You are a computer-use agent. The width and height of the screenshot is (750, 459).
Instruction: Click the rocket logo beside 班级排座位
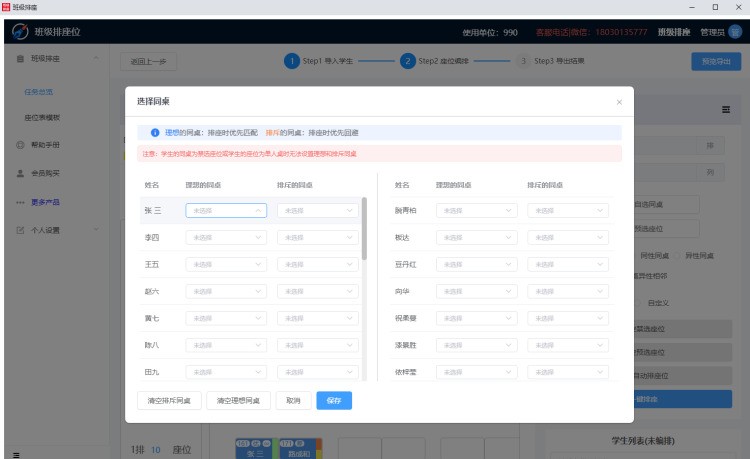[19, 32]
